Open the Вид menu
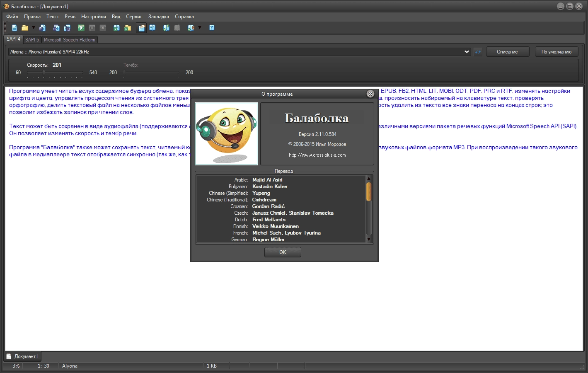Image resolution: width=588 pixels, height=373 pixels. 116,17
